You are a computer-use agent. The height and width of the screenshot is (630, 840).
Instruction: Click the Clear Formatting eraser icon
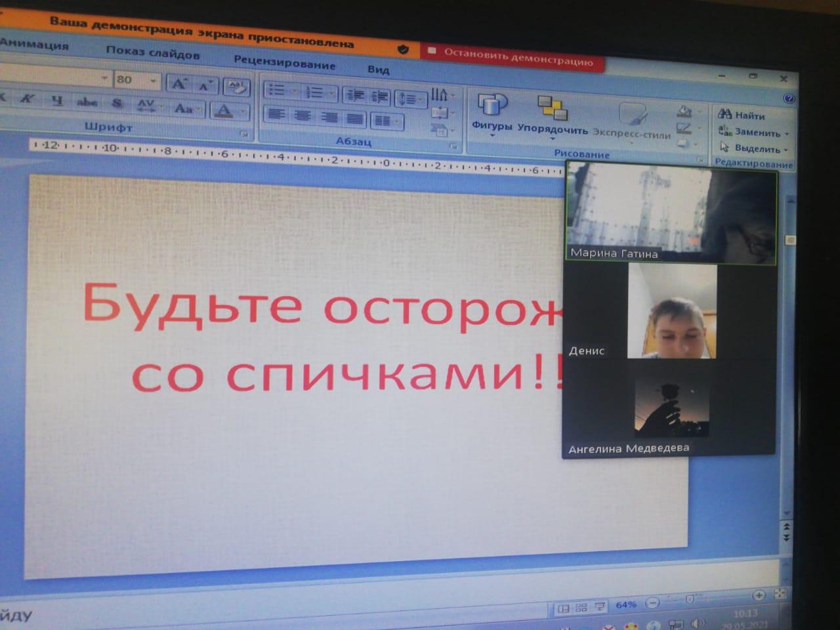(x=236, y=87)
